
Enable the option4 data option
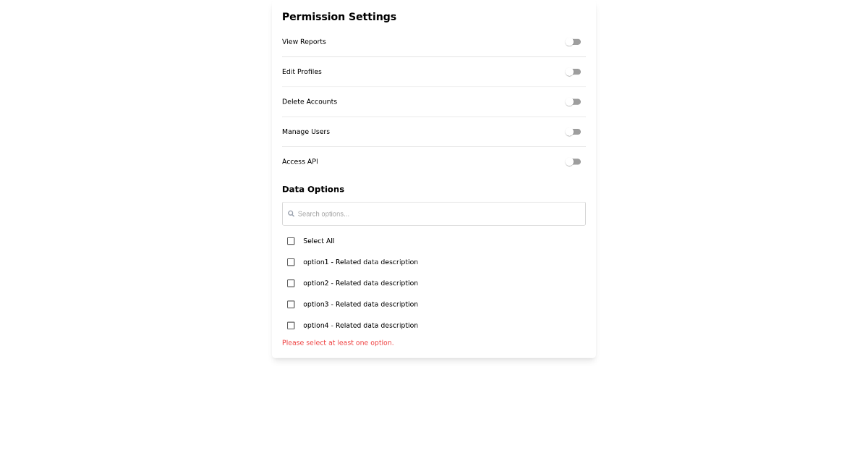[291, 325]
